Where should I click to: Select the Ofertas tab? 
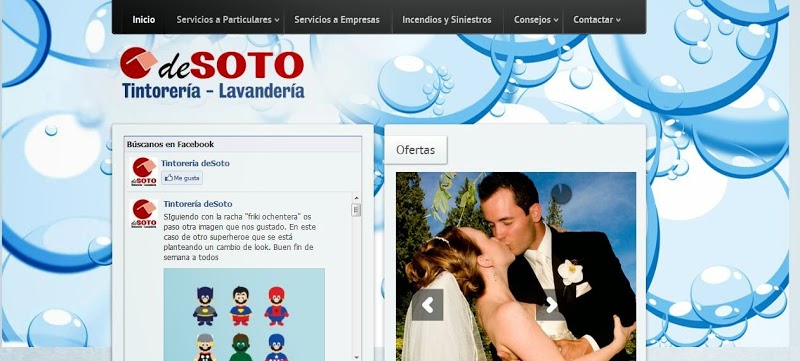click(415, 150)
